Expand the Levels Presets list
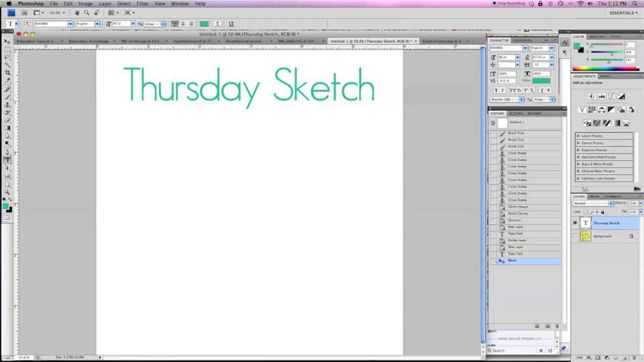 (x=579, y=136)
